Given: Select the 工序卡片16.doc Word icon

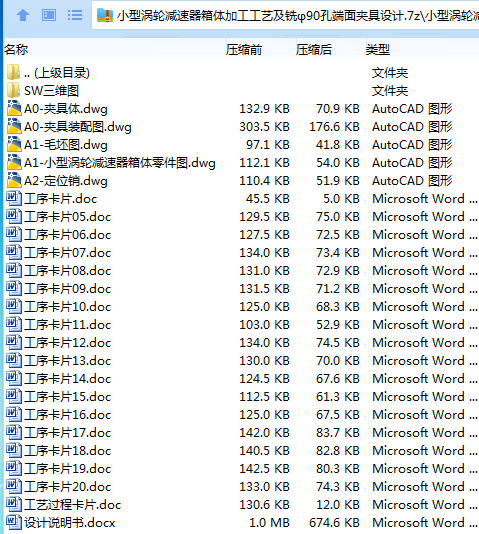Looking at the screenshot, I should tap(14, 414).
